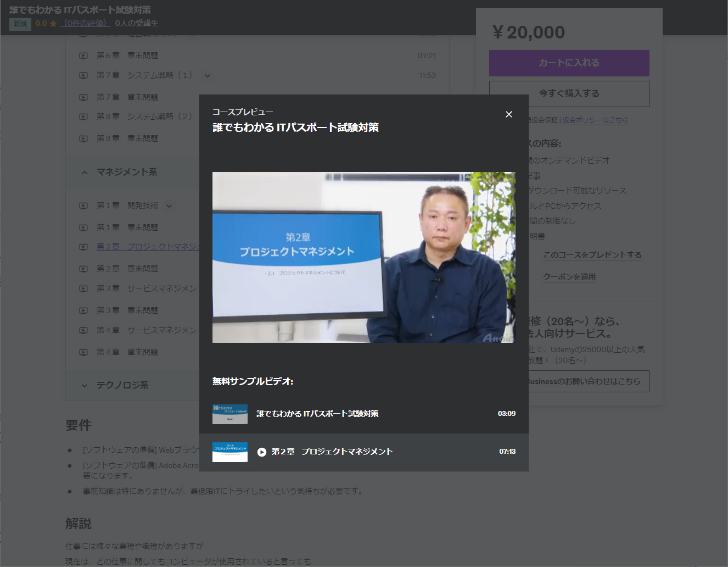
Task: Click the 第8章 システム戦略(2) lecture title
Action: coord(145,116)
